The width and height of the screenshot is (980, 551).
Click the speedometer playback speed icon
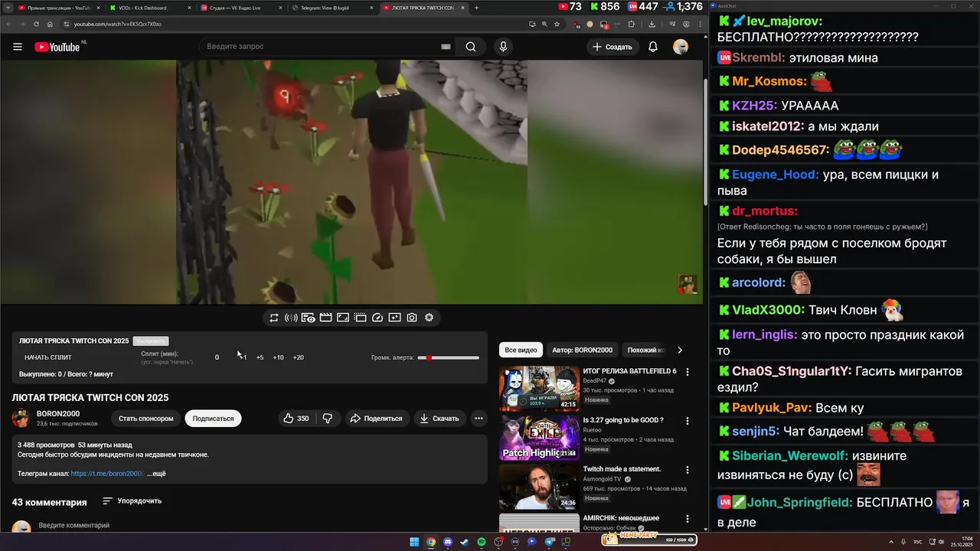[x=377, y=318]
